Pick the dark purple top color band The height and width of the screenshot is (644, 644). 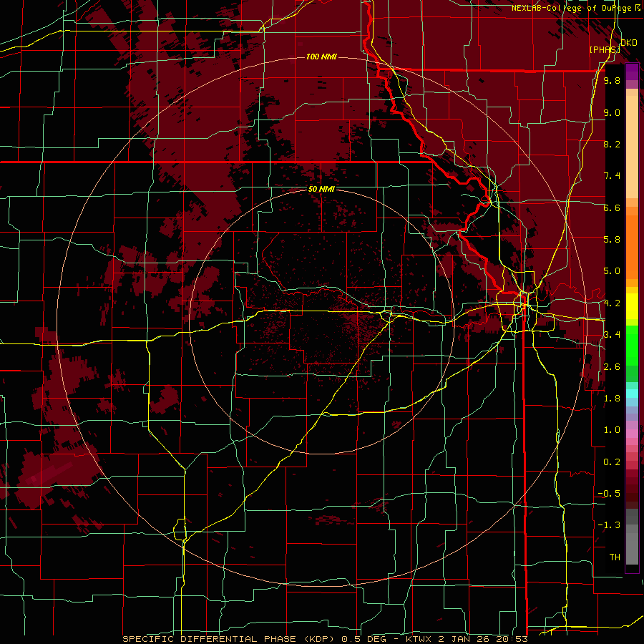coord(632,72)
